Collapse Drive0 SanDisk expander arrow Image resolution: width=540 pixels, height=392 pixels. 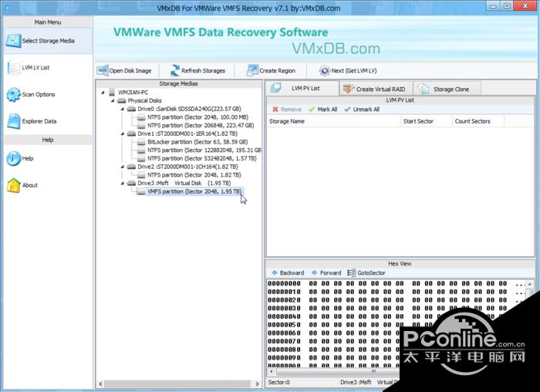tap(122, 109)
